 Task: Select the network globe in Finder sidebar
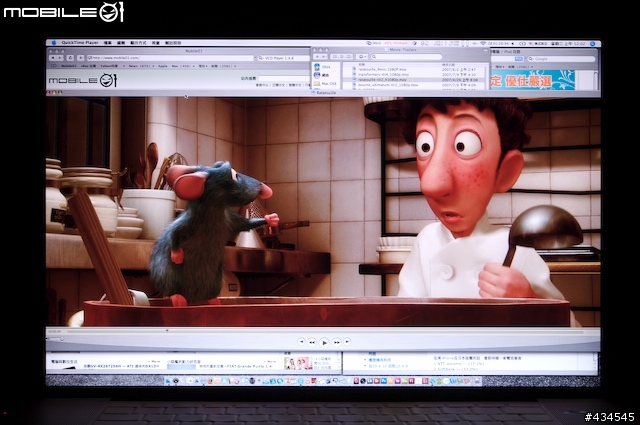pos(321,75)
